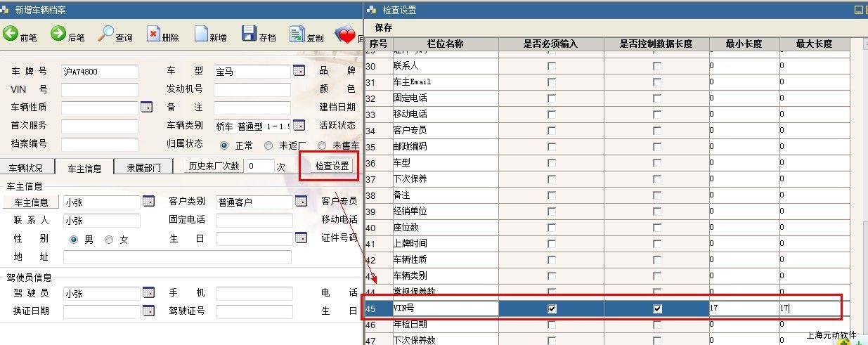Toggle 是否控制数据长度 checkbox for VIN号
Screen dimensions: 868x345
point(657,308)
